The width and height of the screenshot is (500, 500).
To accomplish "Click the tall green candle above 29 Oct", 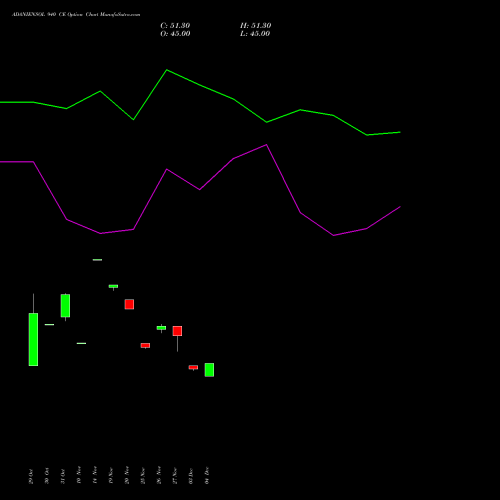I will [33, 339].
